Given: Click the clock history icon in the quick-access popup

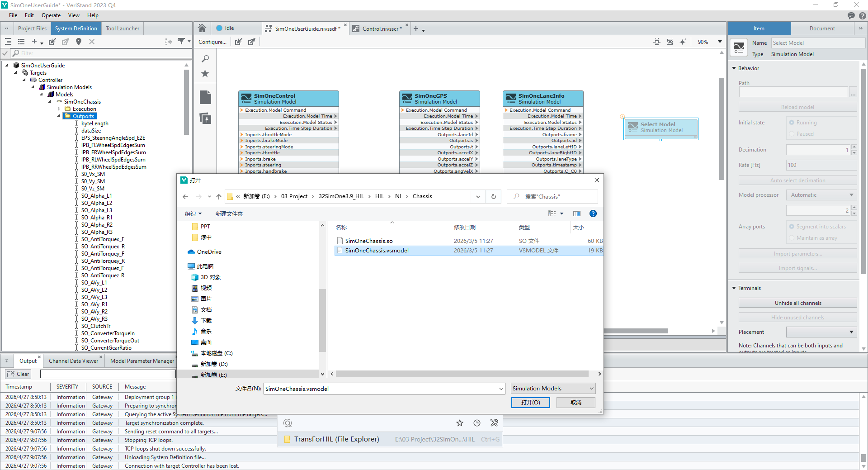Looking at the screenshot, I should (x=477, y=423).
